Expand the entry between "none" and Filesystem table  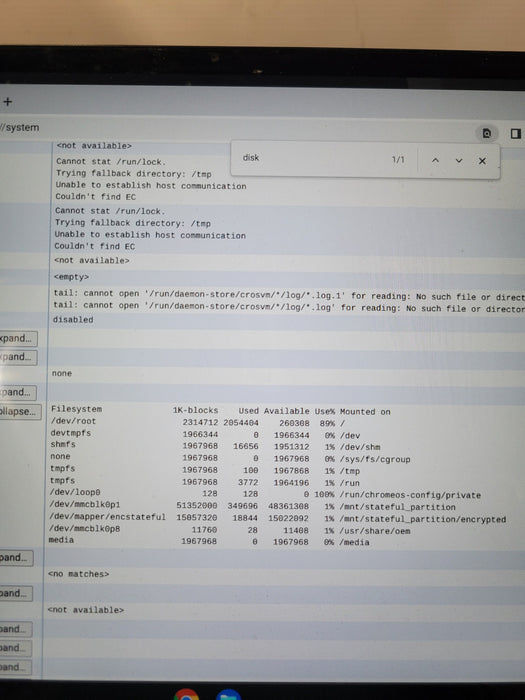click(x=17, y=392)
